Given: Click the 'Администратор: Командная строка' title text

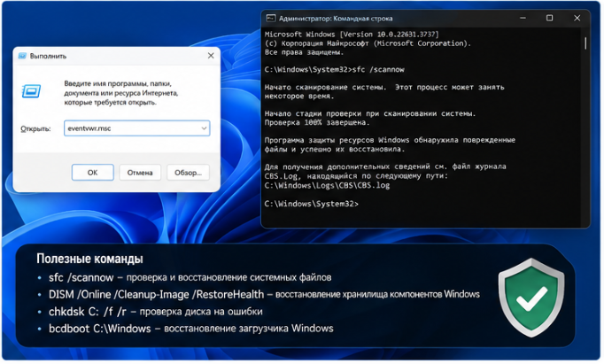Looking at the screenshot, I should point(336,19).
